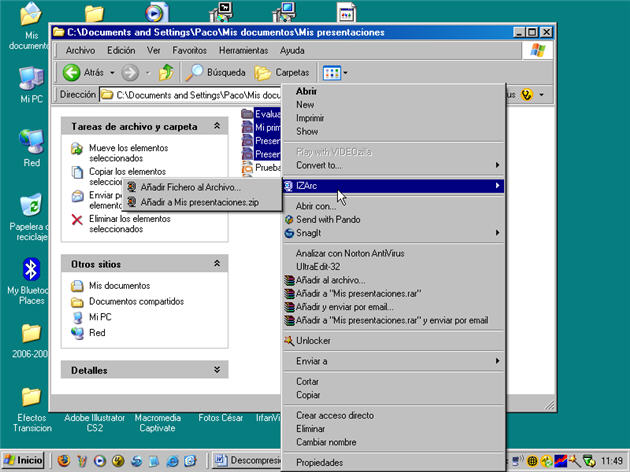Select Añadir a Mis presentaciones.zip
This screenshot has width=630, height=472.
pyautogui.click(x=198, y=201)
